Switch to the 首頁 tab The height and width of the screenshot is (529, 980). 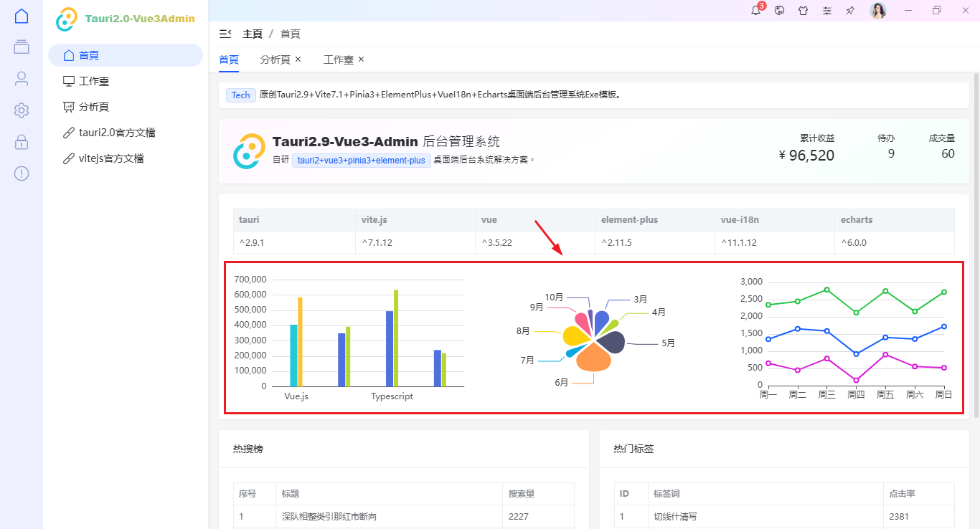[229, 59]
